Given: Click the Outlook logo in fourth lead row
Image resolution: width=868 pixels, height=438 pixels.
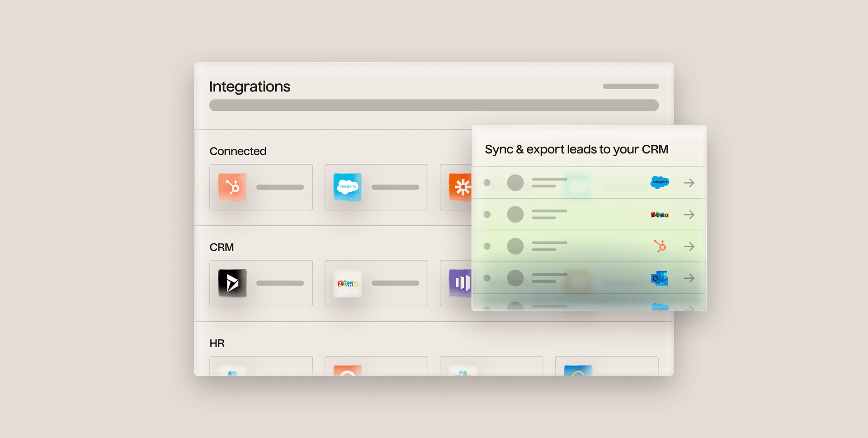Looking at the screenshot, I should (x=660, y=278).
